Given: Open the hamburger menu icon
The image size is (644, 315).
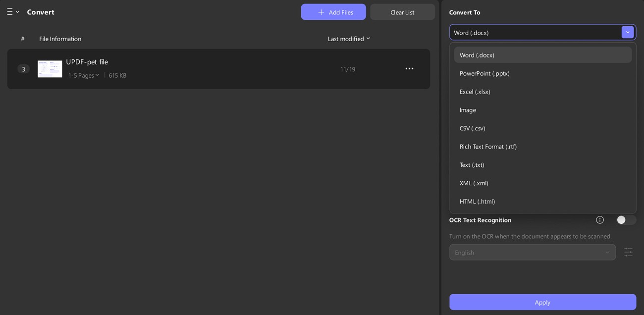Looking at the screenshot, I should pyautogui.click(x=10, y=12).
